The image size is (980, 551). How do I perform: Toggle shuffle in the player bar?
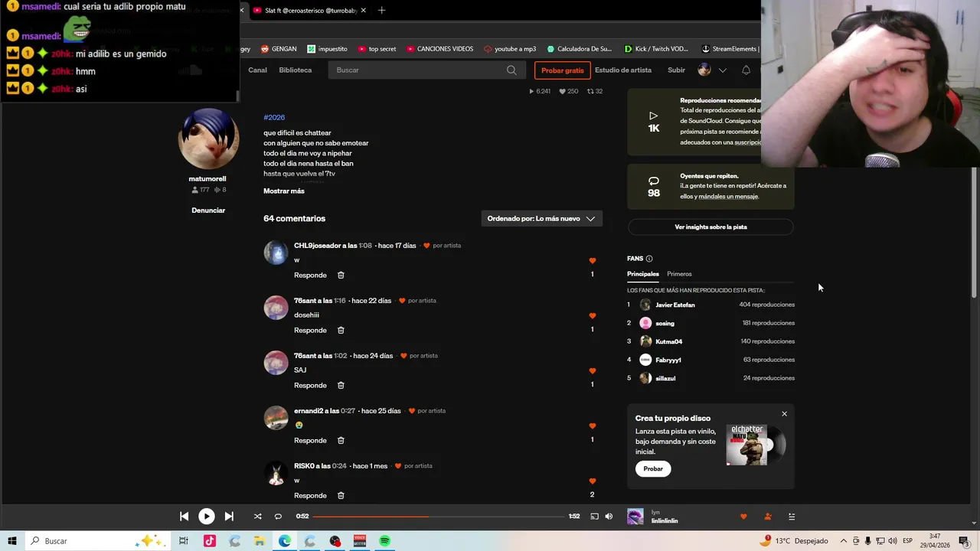[257, 517]
